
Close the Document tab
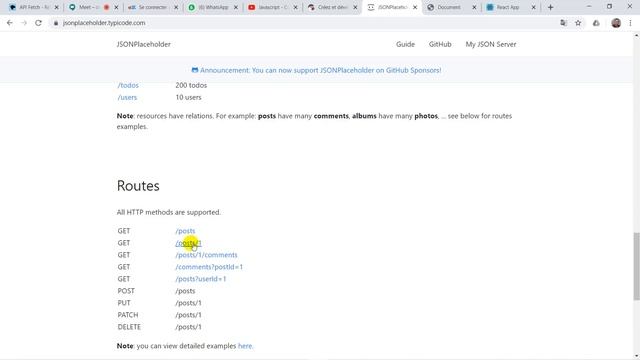(x=474, y=7)
